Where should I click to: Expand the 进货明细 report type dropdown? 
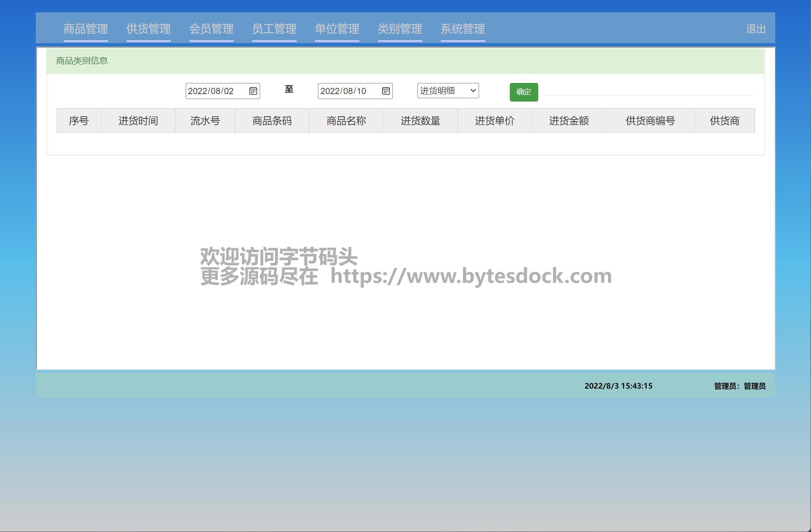[x=448, y=91]
